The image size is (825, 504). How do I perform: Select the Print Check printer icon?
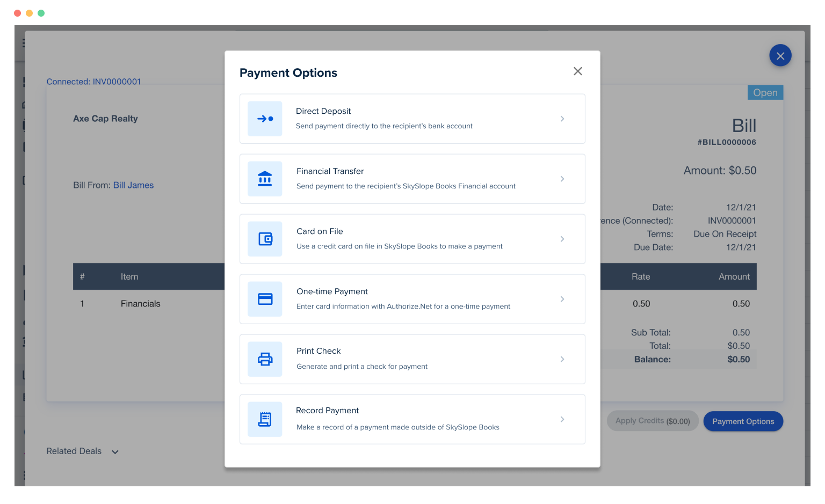point(265,359)
